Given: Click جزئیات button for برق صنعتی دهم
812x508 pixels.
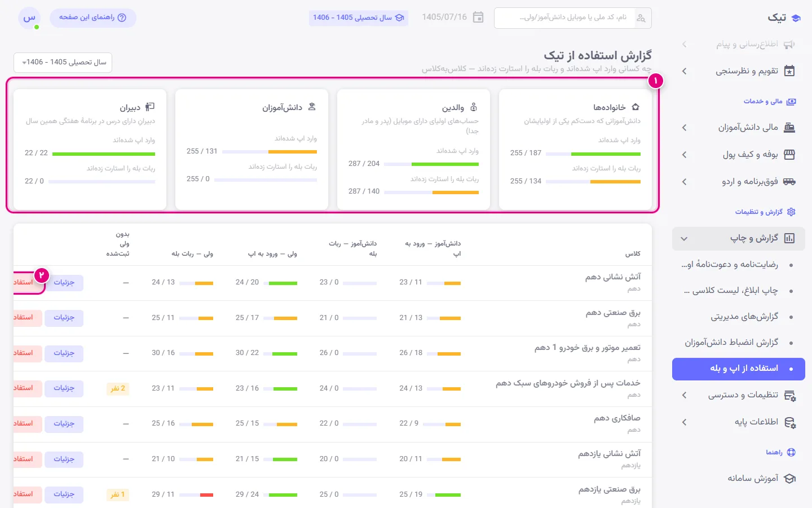Looking at the screenshot, I should click(64, 318).
